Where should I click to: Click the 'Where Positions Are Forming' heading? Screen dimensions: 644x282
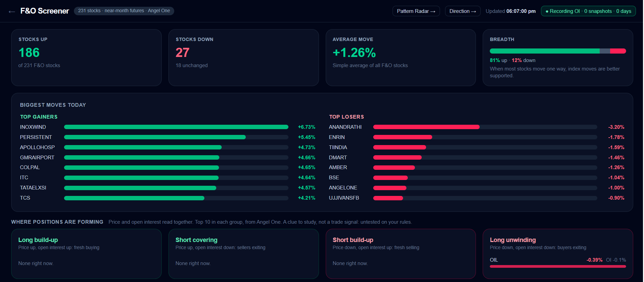pos(57,222)
